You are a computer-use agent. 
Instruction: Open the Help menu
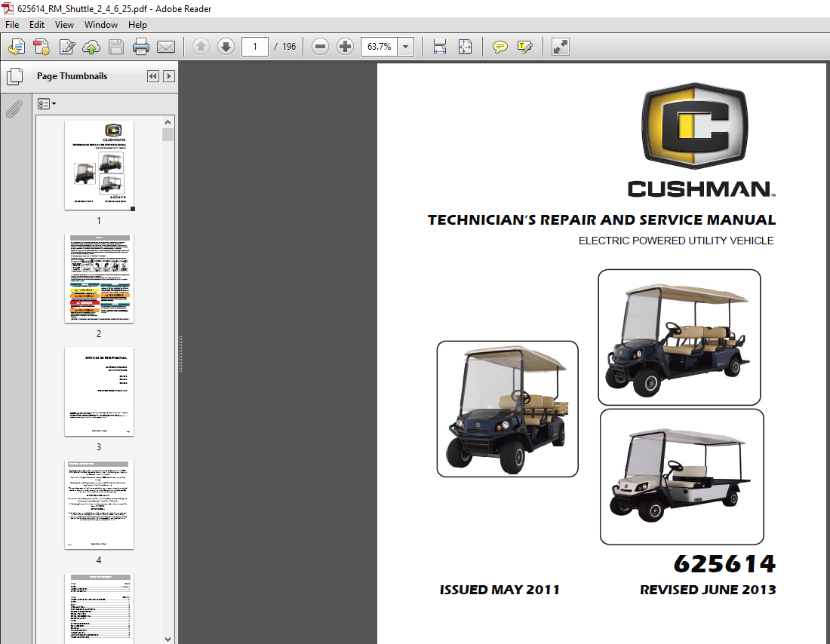pyautogui.click(x=137, y=25)
